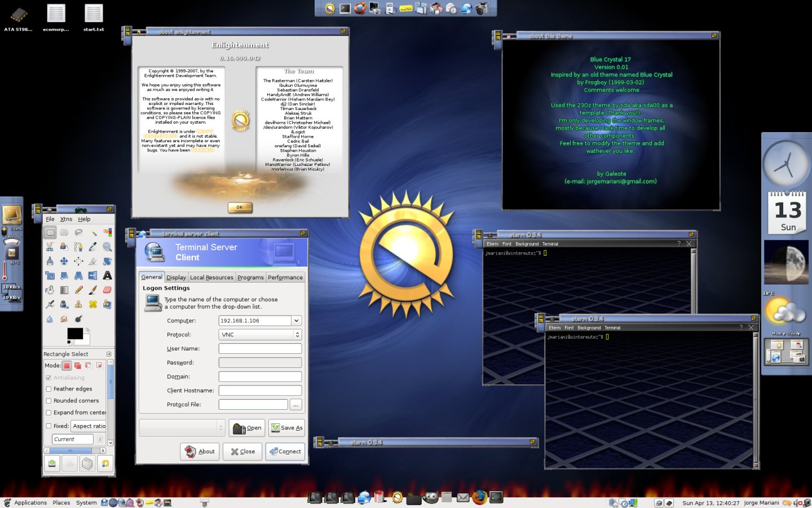Reset GIMP tool options to defaults

tap(105, 463)
